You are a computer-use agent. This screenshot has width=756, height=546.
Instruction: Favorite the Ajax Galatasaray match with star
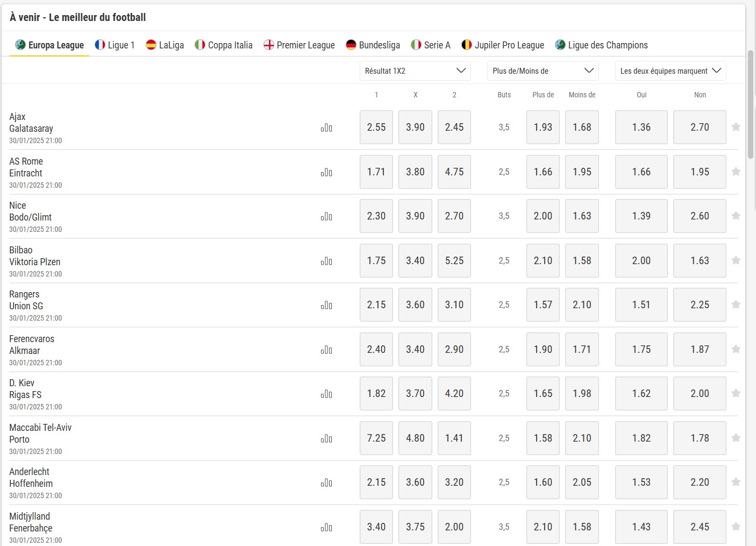736,127
